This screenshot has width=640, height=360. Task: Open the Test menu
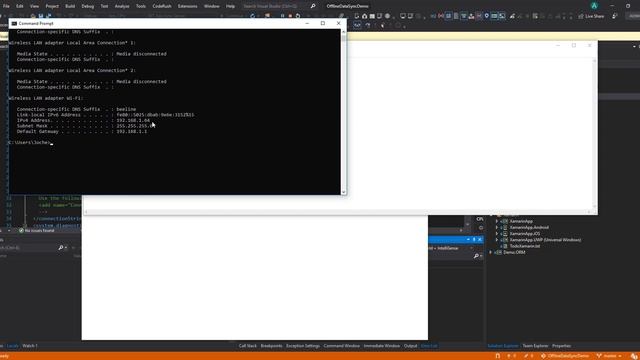(104, 6)
